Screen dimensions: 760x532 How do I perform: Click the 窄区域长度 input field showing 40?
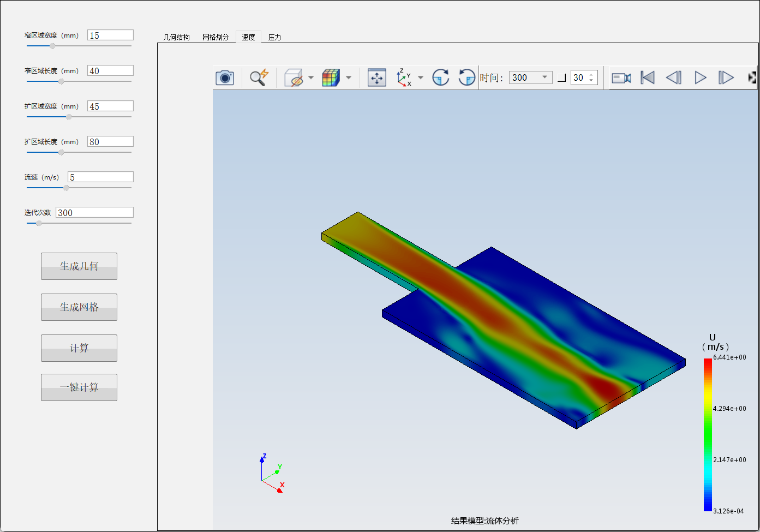110,70
